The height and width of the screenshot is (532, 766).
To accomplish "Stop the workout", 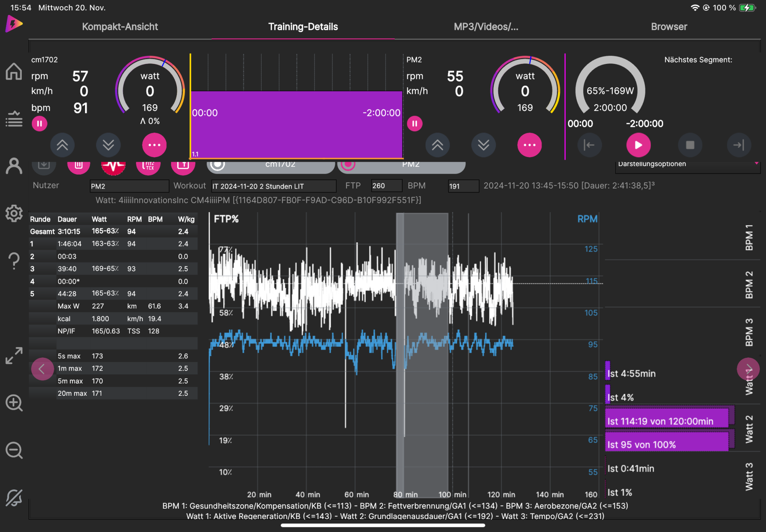I will pyautogui.click(x=690, y=145).
